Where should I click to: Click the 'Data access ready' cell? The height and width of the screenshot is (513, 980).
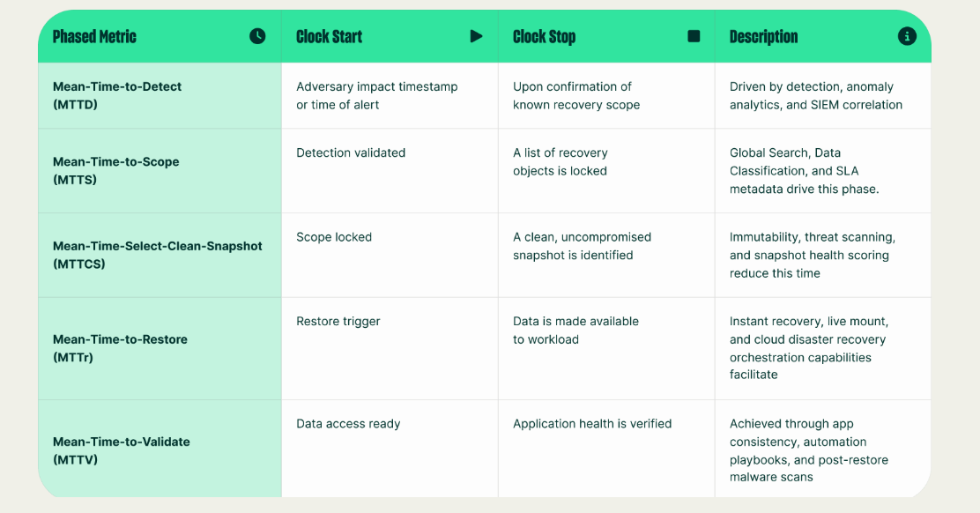coord(348,424)
